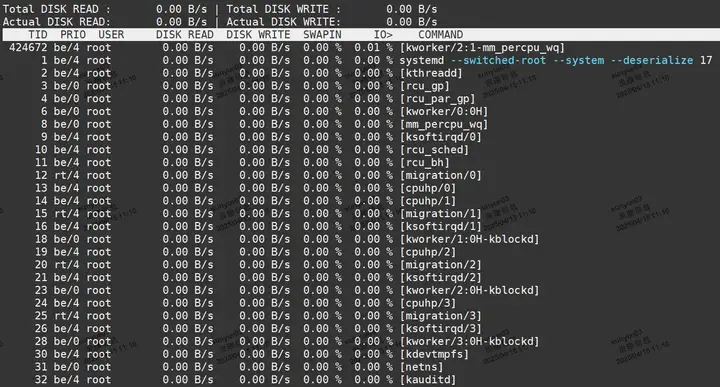Click the DISK WRITE column header

[258, 35]
